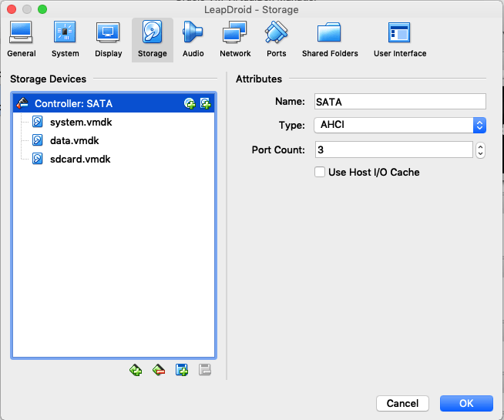
Task: Select sdcard.vmdk disk entry
Action: coord(80,159)
